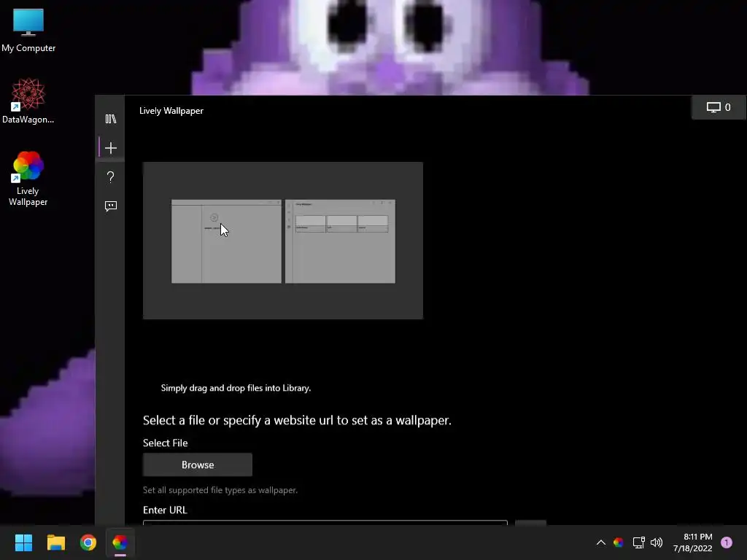
Task: Click the Lively Wallpaper window title
Action: pos(171,111)
